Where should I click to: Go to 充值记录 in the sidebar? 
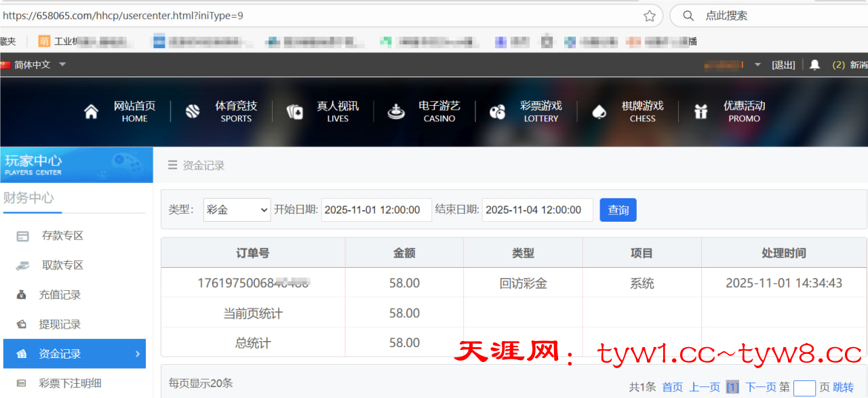[x=60, y=295]
